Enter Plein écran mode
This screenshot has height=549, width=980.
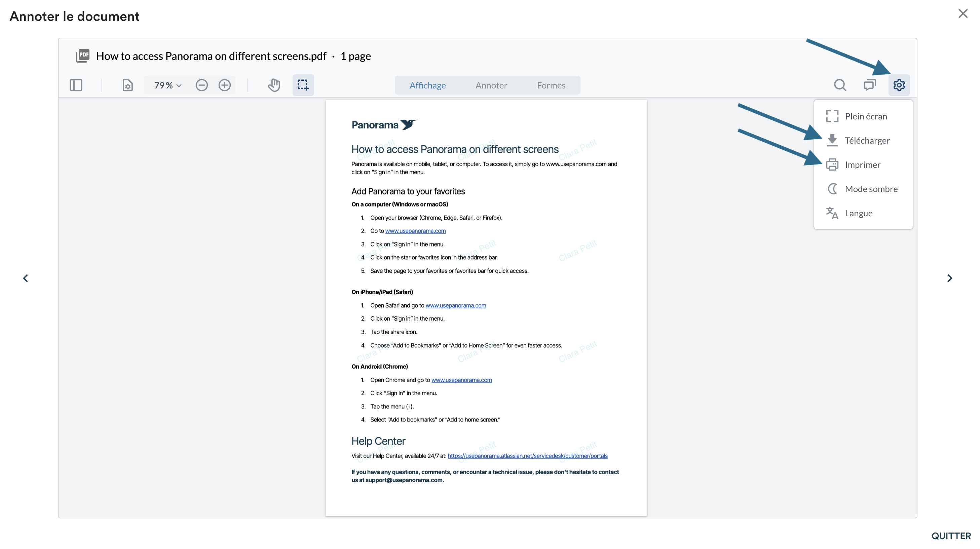pyautogui.click(x=866, y=116)
